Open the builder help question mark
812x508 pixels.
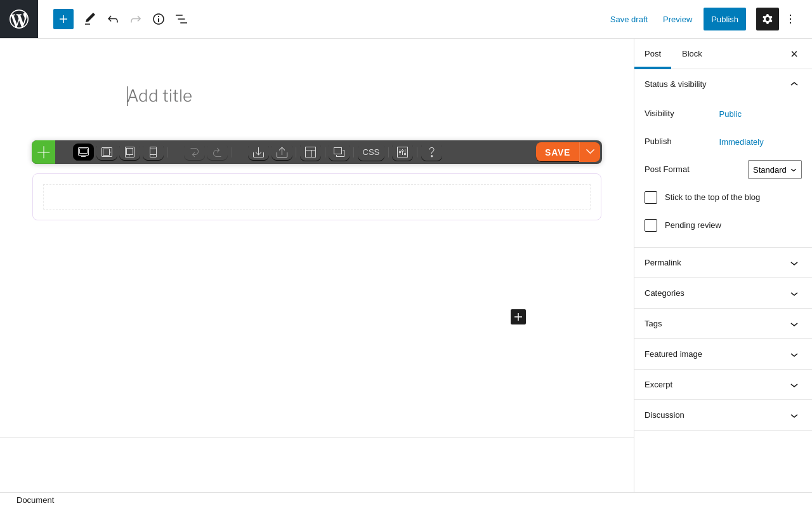pyautogui.click(x=431, y=152)
